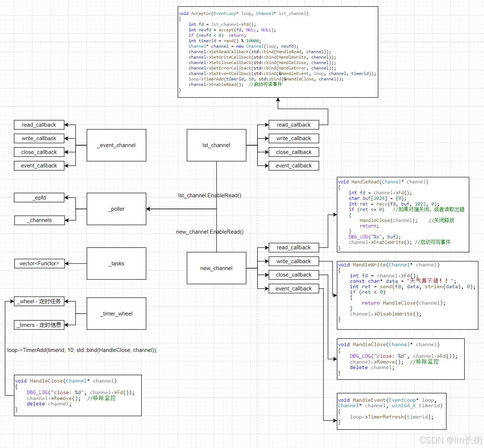Click the vector<Functor> box
This screenshot has width=484, height=448.
(x=39, y=263)
